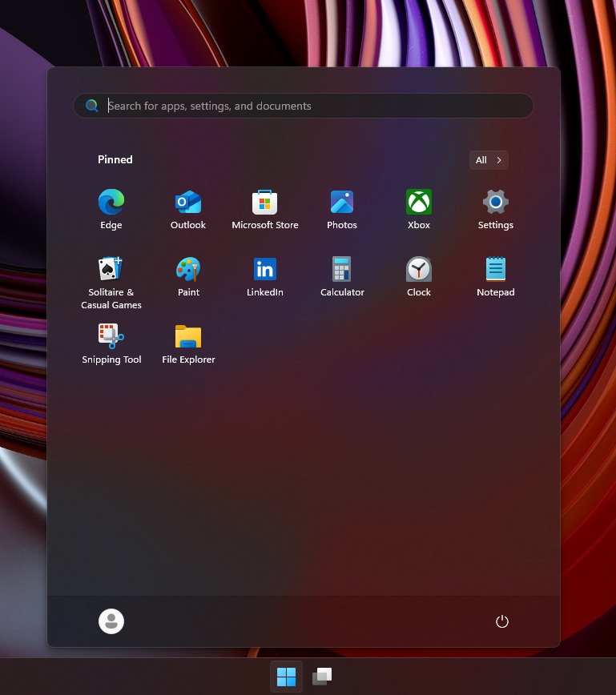Click the Windows Start button on taskbar
The image size is (616, 695).
(286, 677)
